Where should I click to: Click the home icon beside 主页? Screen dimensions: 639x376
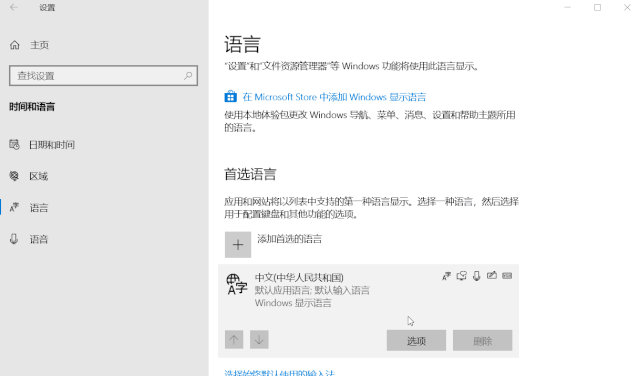coord(15,45)
